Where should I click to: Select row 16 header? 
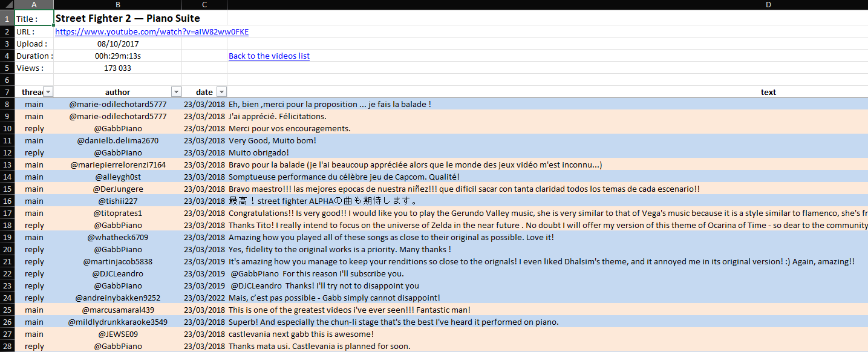pos(7,201)
